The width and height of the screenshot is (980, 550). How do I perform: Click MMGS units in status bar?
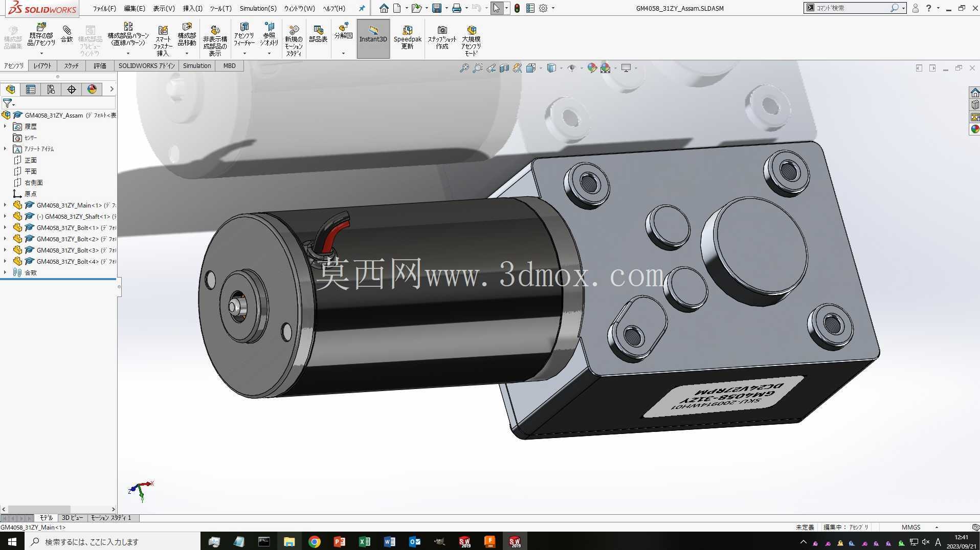tap(911, 527)
